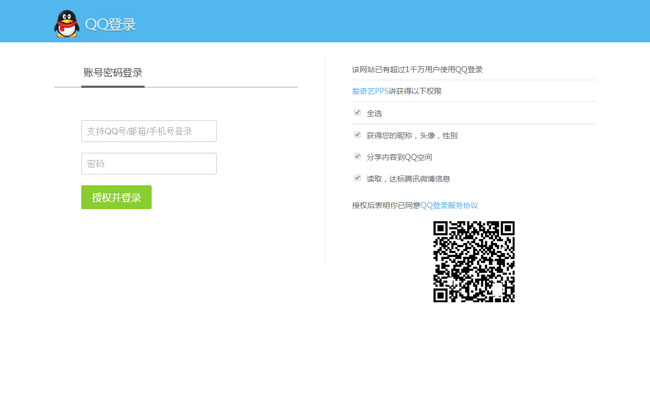650x411 pixels.
Task: Click the 全选 label text
Action: [x=374, y=113]
